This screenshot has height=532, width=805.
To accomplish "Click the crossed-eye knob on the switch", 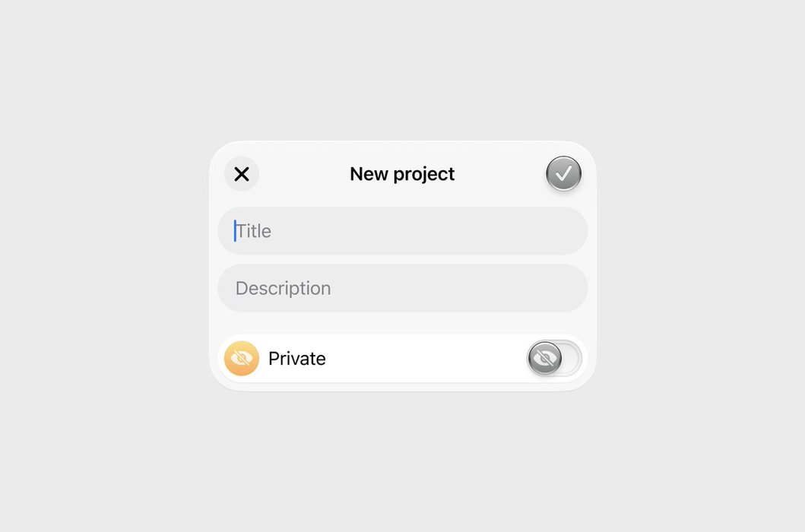I will [x=544, y=358].
